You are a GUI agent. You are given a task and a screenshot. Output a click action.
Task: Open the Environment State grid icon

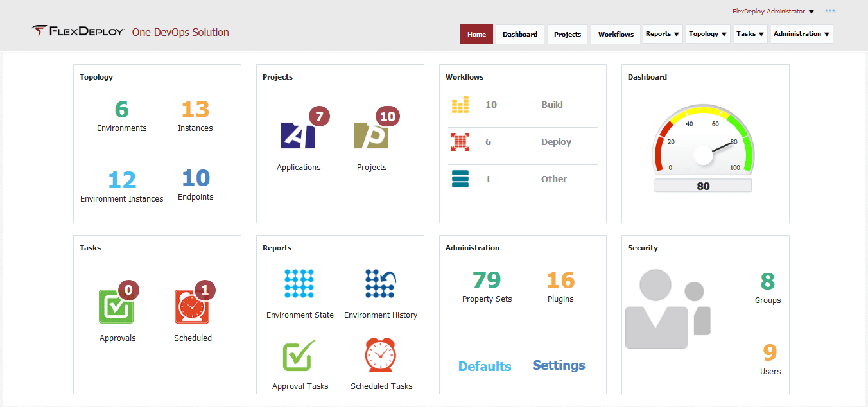(299, 283)
